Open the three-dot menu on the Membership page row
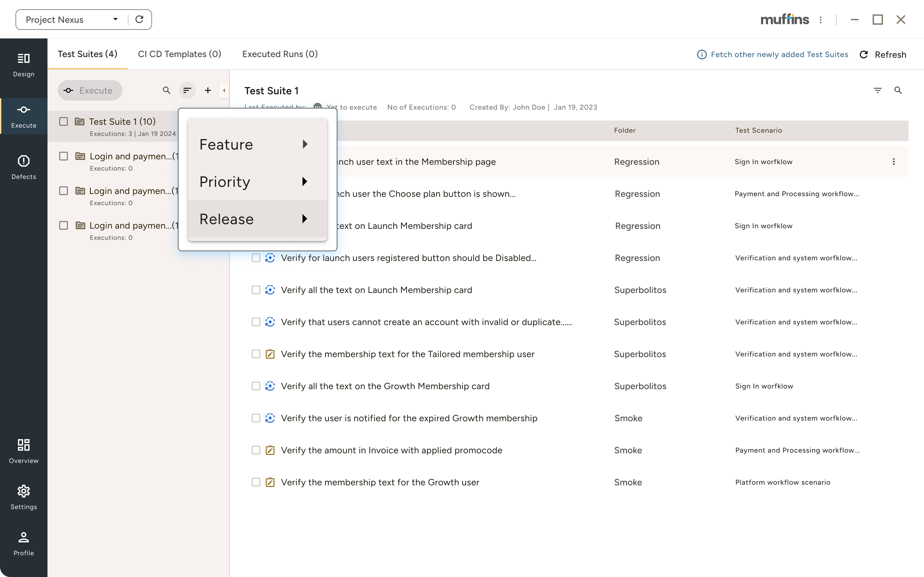The width and height of the screenshot is (924, 577). (x=894, y=162)
